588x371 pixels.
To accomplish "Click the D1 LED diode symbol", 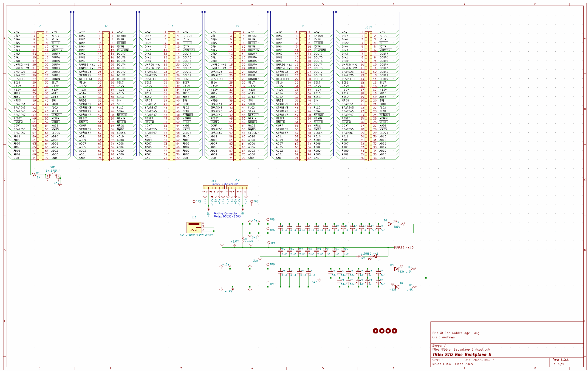I will point(390,224).
